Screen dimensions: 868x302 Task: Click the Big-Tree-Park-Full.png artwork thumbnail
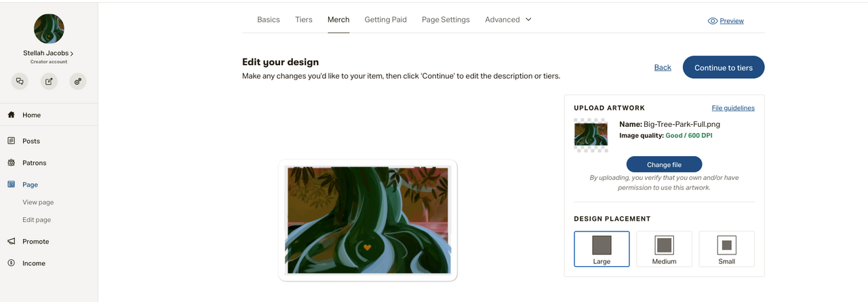pos(591,134)
